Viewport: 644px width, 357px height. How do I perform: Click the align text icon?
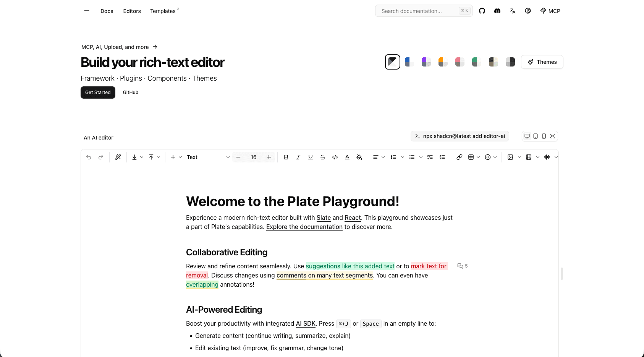pyautogui.click(x=376, y=157)
